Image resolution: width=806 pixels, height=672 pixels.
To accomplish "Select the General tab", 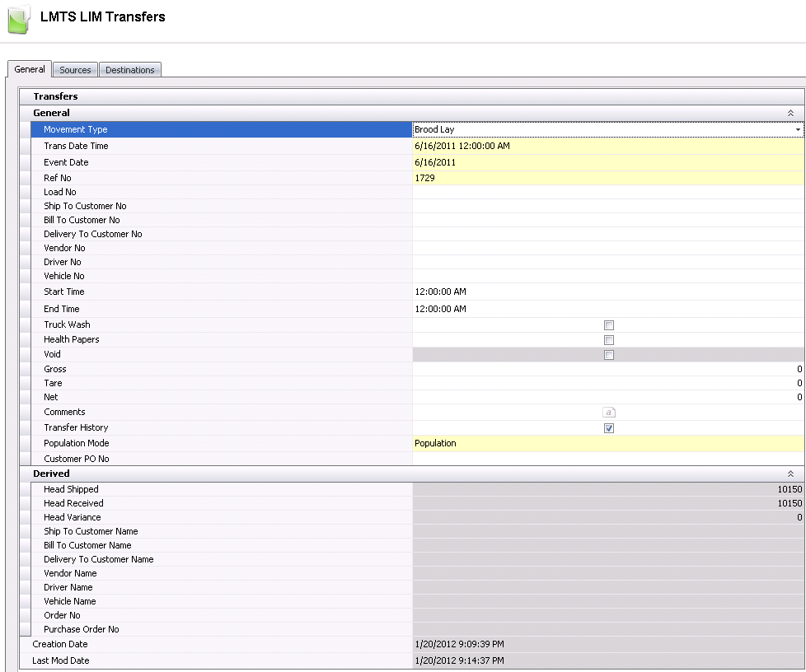I will click(x=30, y=69).
